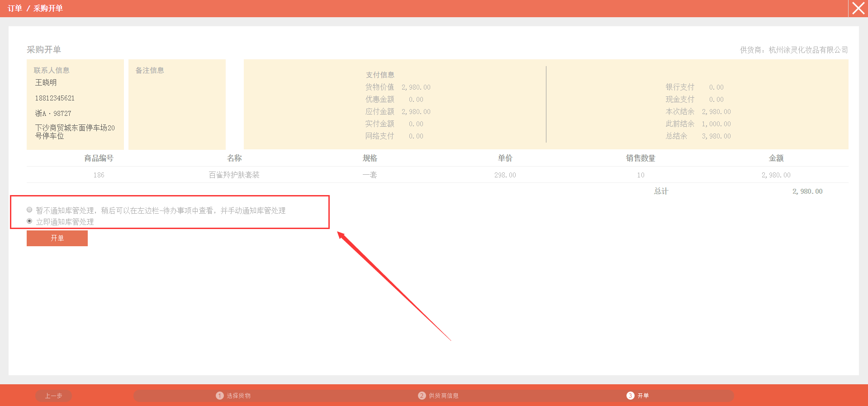Image resolution: width=868 pixels, height=406 pixels.
Task: Click step 1 circle icon 选择货物
Action: [x=220, y=396]
